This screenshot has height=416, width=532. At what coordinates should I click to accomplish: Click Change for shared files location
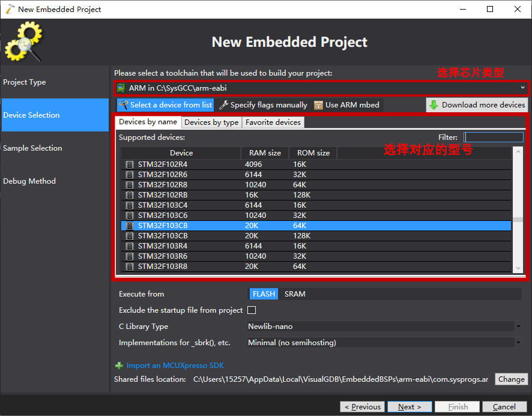[511, 379]
